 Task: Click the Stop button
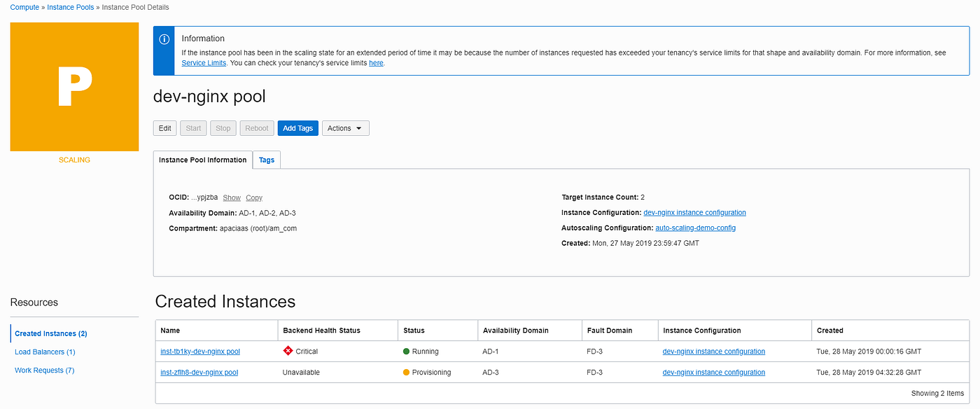click(x=223, y=128)
